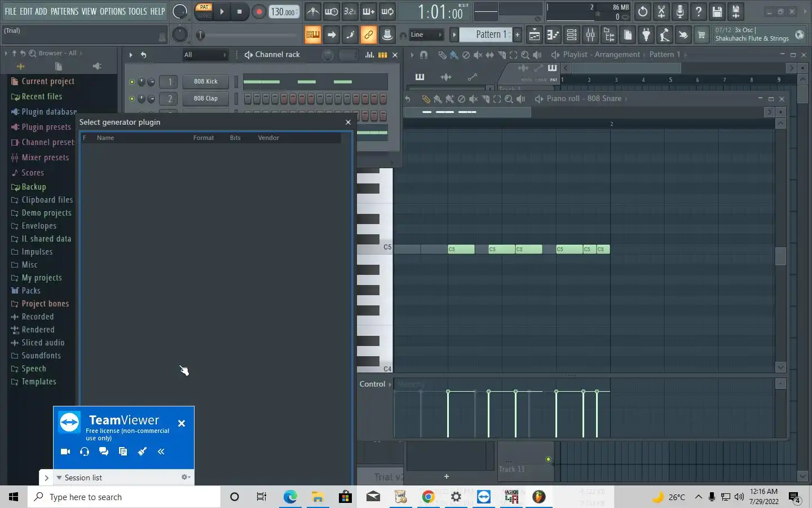This screenshot has height=508, width=812.
Task: Click Windows search box on taskbar
Action: pyautogui.click(x=124, y=497)
